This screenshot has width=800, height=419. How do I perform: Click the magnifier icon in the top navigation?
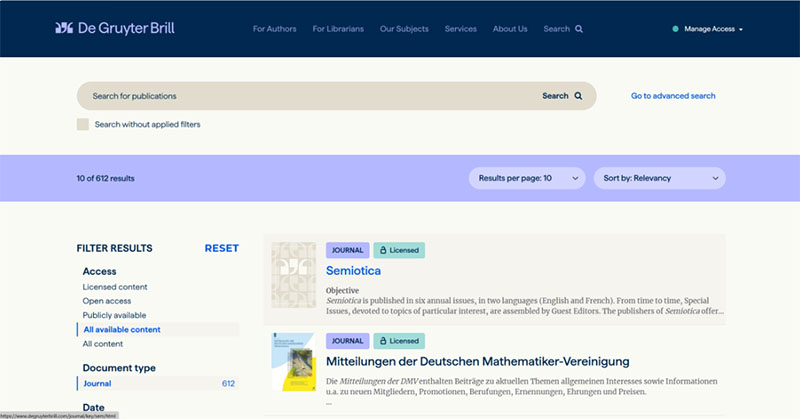click(x=579, y=29)
